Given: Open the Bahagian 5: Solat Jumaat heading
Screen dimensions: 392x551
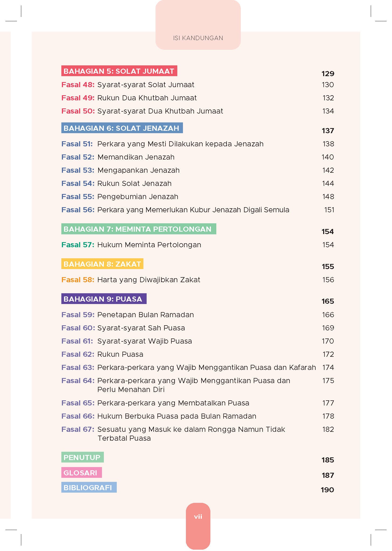Looking at the screenshot, I should [x=119, y=71].
